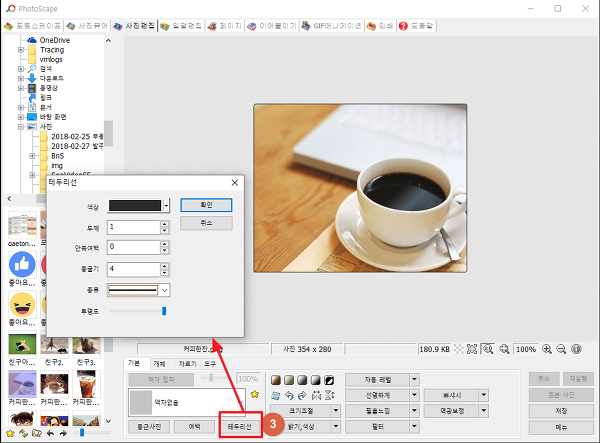Open the 인쇄 tab
The width and height of the screenshot is (600, 443).
tap(380, 26)
